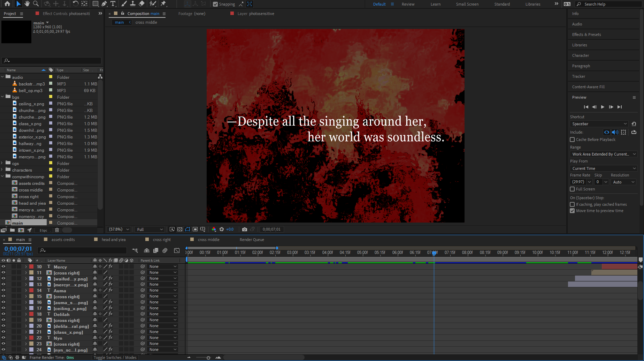This screenshot has width=644, height=361.
Task: Enable the Full Screen checkbox
Action: (572, 189)
